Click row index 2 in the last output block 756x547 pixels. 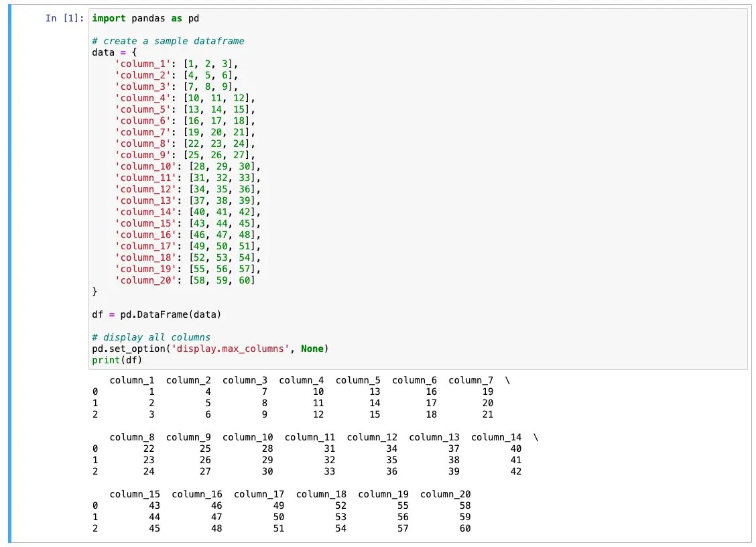[x=95, y=528]
